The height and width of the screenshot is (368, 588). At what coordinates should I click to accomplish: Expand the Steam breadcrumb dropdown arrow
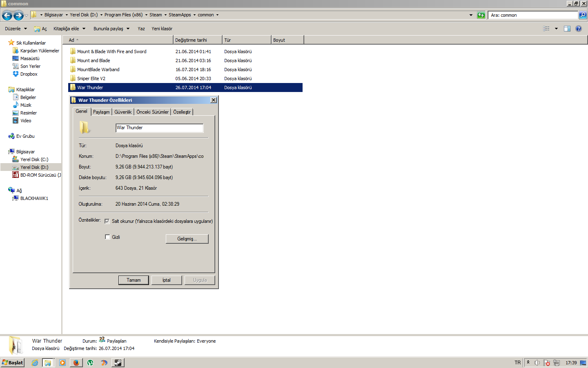165,15
